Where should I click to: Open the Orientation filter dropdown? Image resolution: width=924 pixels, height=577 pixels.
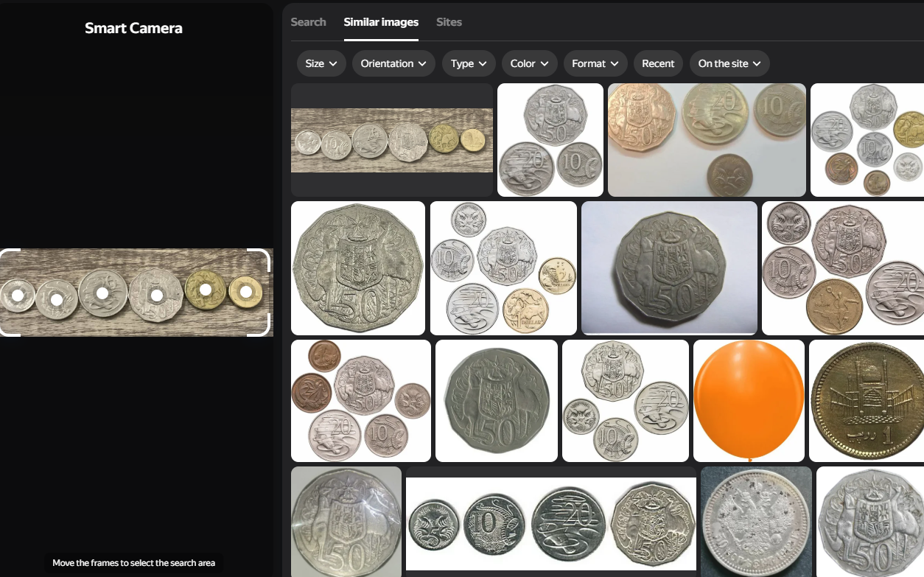coord(393,63)
